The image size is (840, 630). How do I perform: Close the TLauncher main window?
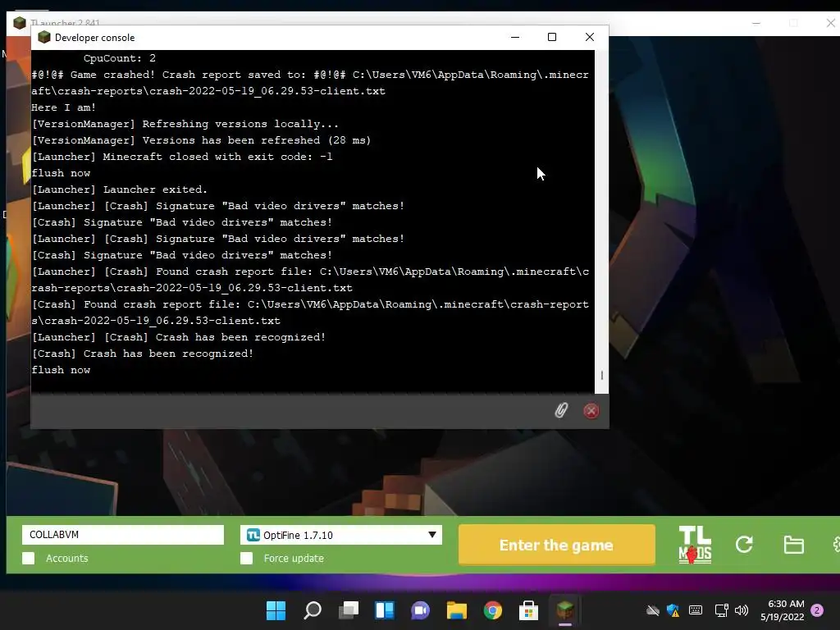830,23
